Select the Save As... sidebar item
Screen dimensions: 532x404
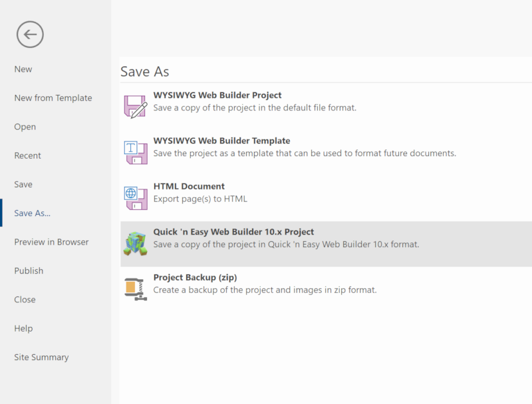click(32, 213)
